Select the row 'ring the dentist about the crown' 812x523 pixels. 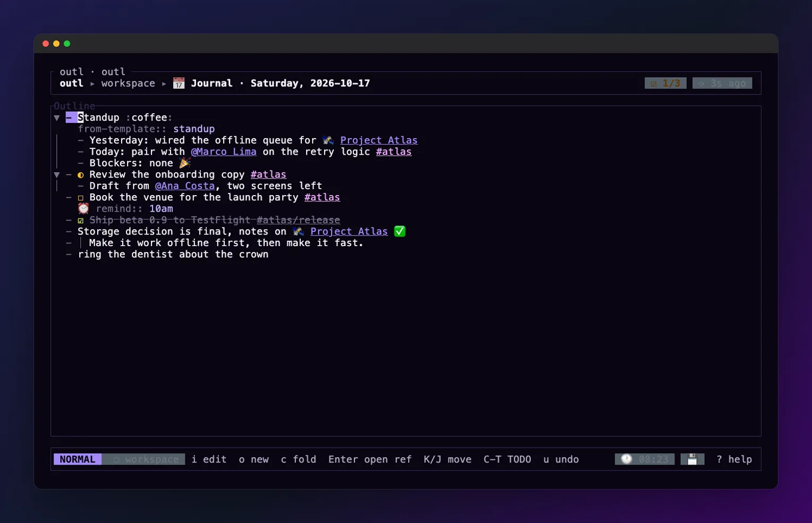pyautogui.click(x=173, y=254)
